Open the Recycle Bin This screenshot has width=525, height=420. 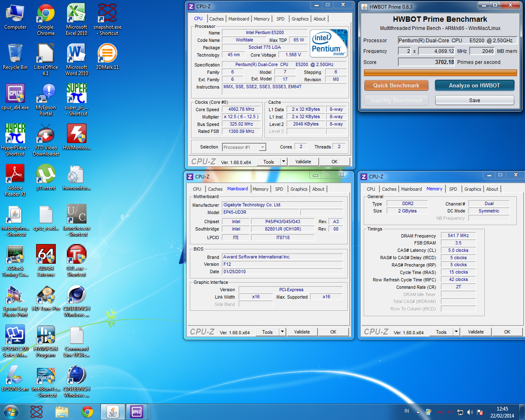tap(15, 57)
